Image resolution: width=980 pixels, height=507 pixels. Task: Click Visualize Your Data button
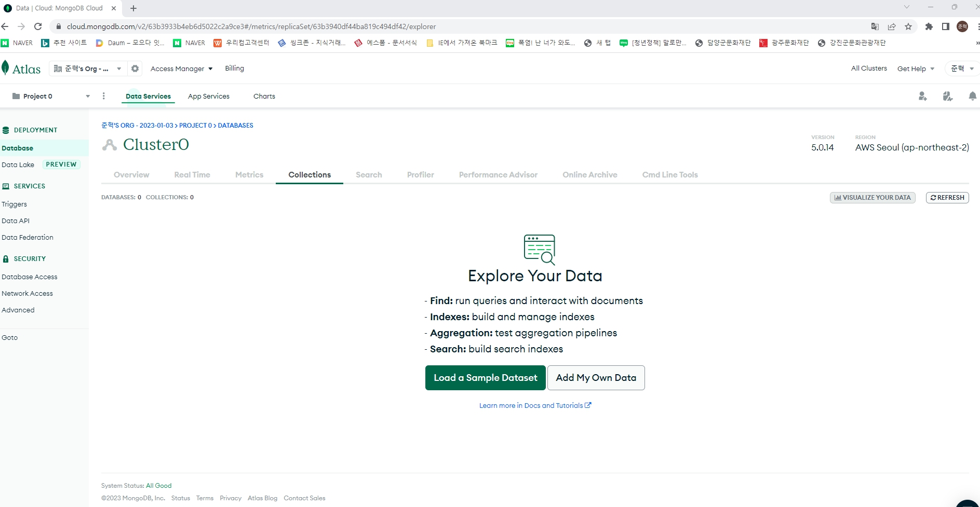[x=872, y=198]
